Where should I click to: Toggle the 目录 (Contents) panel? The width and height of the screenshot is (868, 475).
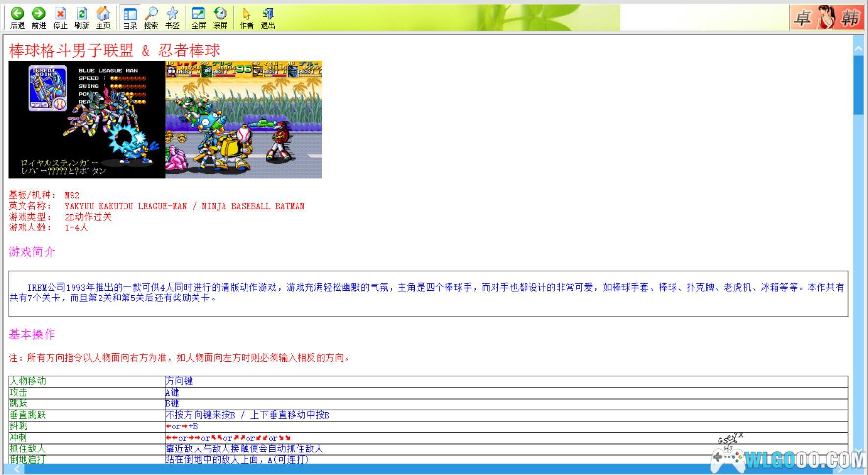pos(130,18)
